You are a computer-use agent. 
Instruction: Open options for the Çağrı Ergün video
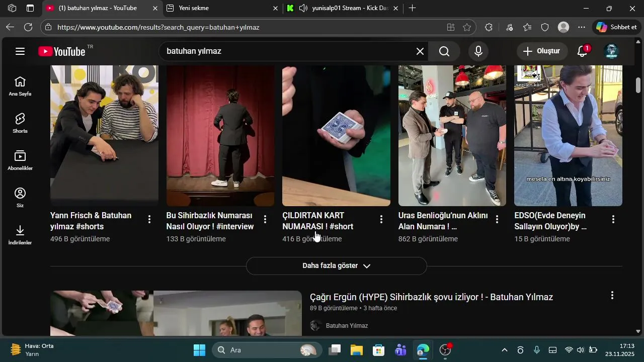[612, 296]
